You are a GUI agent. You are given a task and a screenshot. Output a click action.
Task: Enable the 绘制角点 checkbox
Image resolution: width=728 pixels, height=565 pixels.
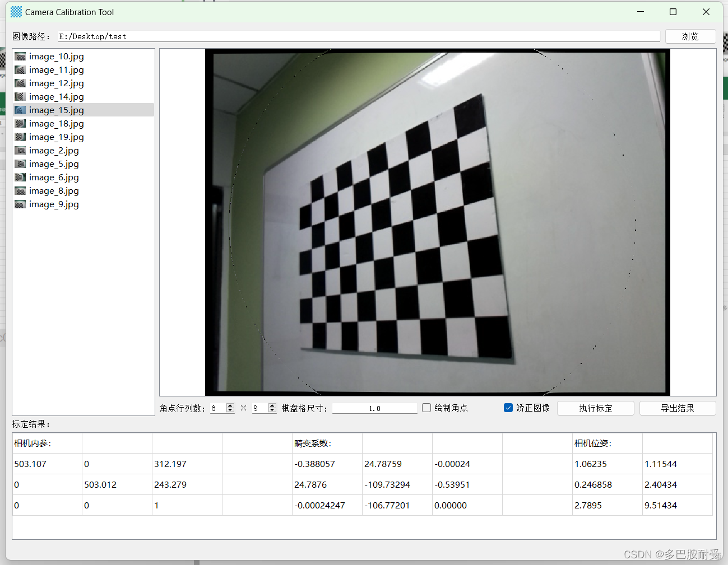[426, 408]
